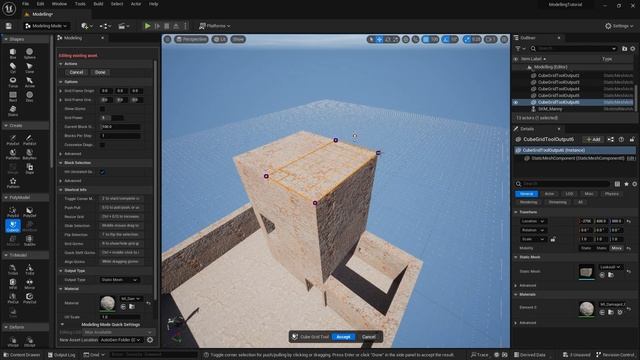This screenshot has width=640, height=360.
Task: Open the Output Log
Action: (x=62, y=355)
